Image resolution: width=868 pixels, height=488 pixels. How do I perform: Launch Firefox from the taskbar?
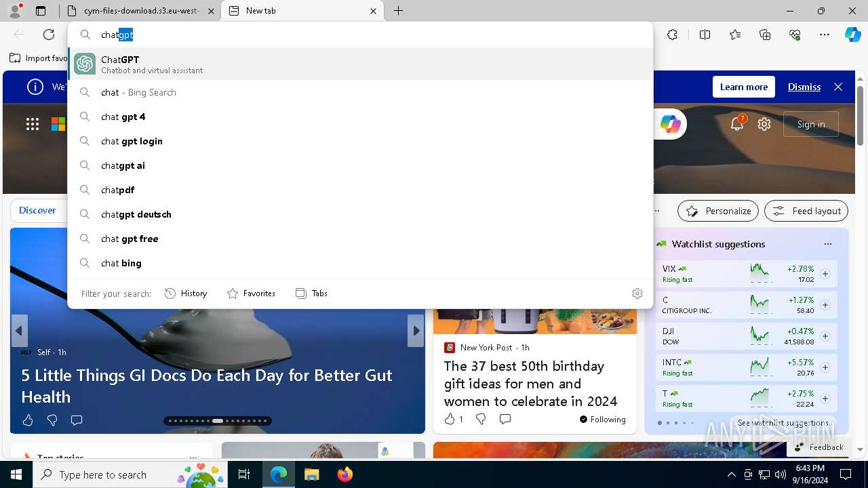tap(344, 474)
